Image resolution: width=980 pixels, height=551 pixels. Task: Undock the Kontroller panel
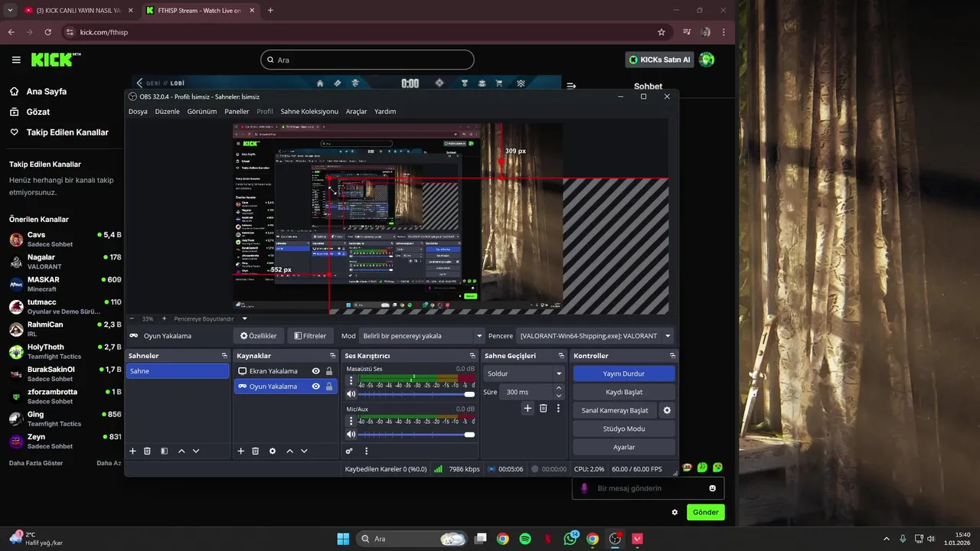click(672, 356)
